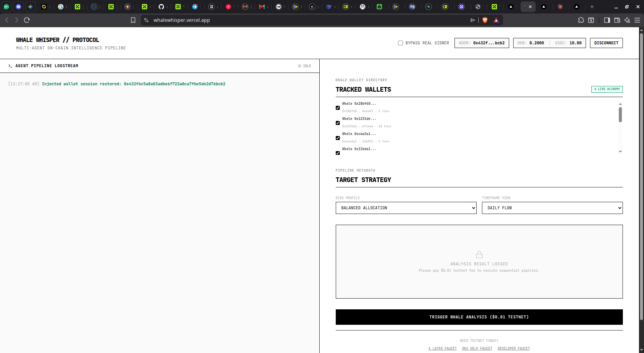This screenshot has height=353, width=644.
Task: Uncheck the Whale 0x1231de wallet
Action: [x=338, y=123]
